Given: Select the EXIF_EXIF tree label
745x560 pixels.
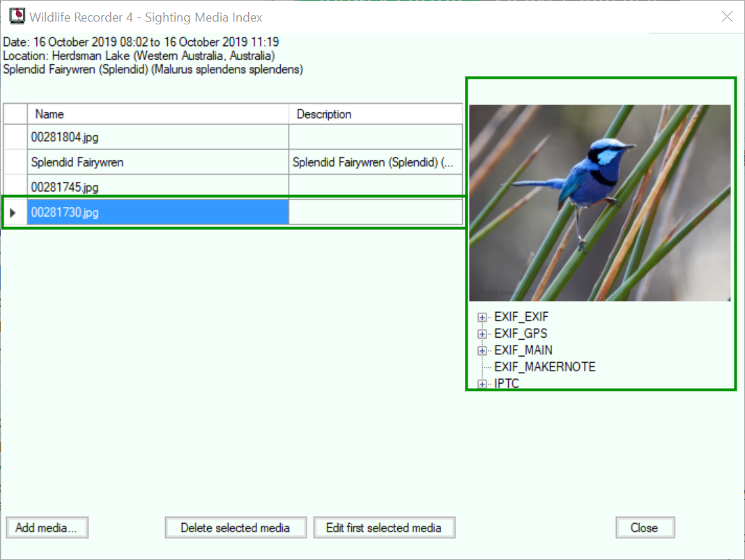Looking at the screenshot, I should click(x=521, y=317).
